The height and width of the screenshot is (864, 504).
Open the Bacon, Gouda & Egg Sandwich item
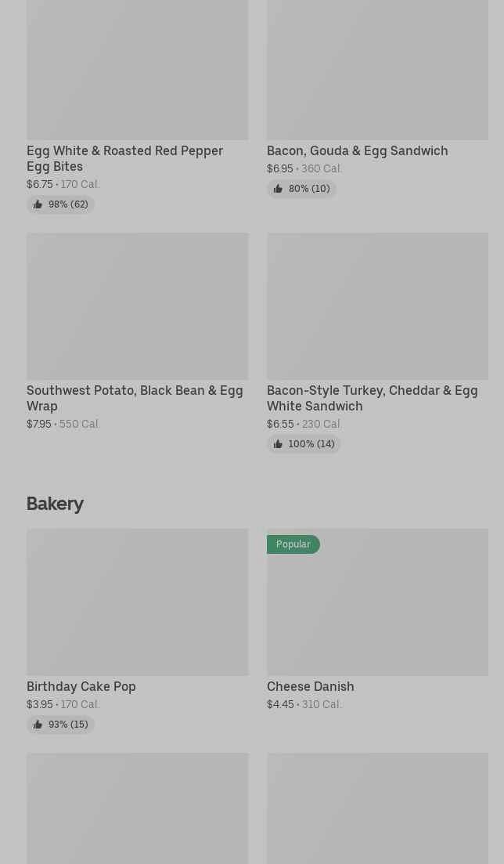[357, 150]
